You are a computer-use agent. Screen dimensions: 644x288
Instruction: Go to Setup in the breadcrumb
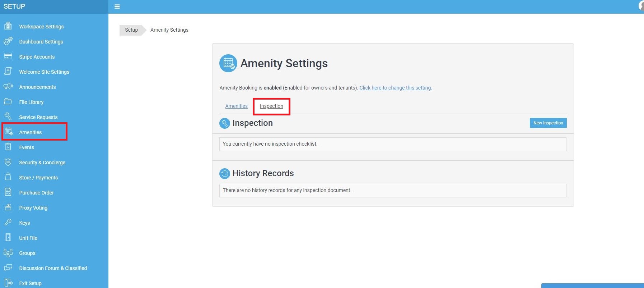pyautogui.click(x=131, y=30)
